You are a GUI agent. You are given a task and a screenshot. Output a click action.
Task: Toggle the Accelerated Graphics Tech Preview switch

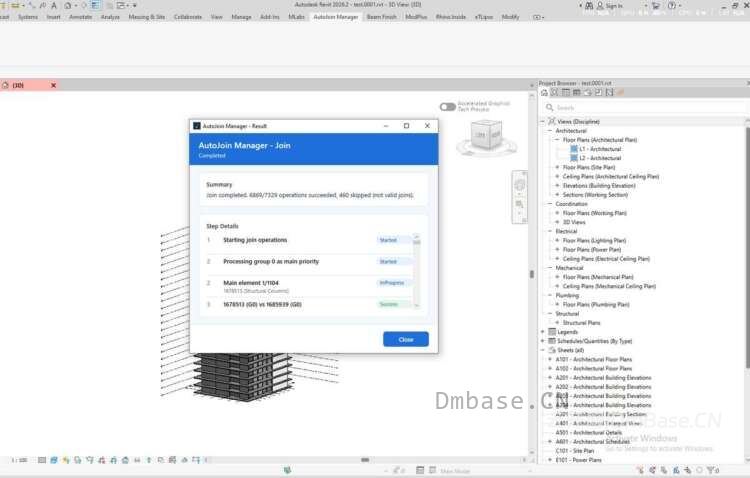coord(448,107)
